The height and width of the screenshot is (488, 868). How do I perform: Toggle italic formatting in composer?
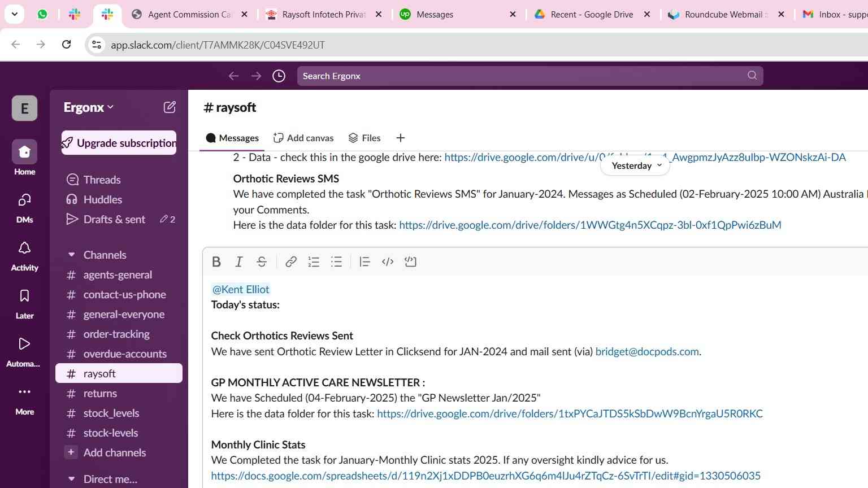[x=238, y=262]
